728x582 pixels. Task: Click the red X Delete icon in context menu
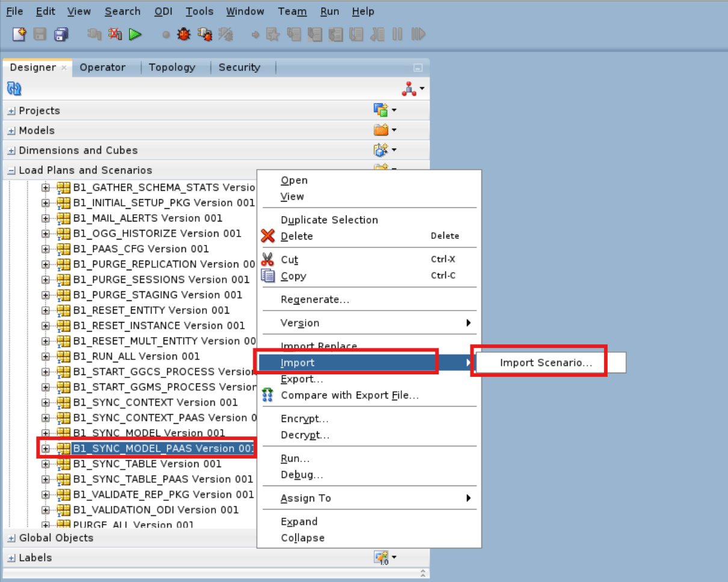[268, 236]
